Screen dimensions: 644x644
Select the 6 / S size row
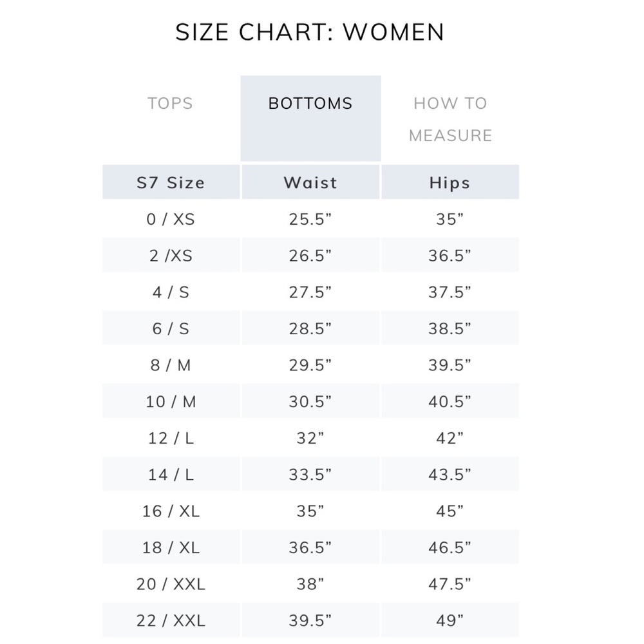(311, 328)
